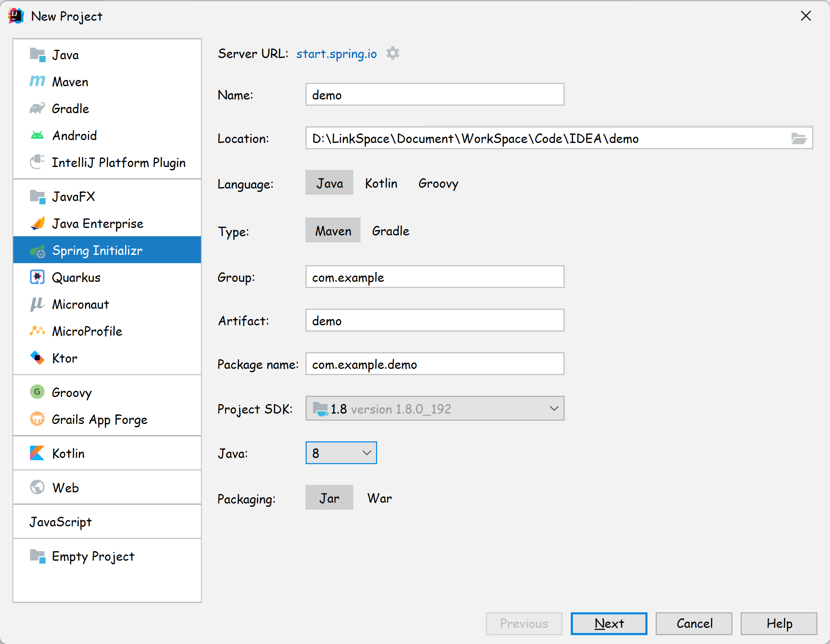Image resolution: width=830 pixels, height=644 pixels.
Task: Choose War packaging option
Action: [x=379, y=498]
